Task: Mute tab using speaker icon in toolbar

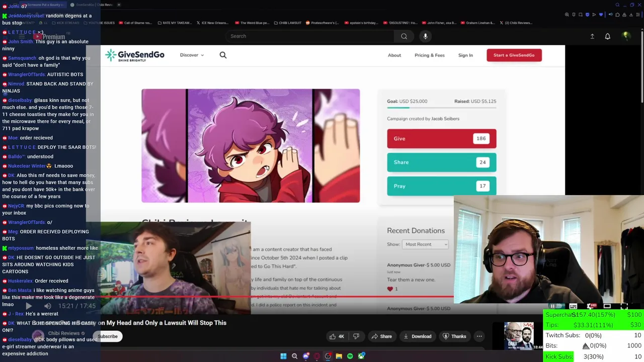Action: click(x=611, y=15)
